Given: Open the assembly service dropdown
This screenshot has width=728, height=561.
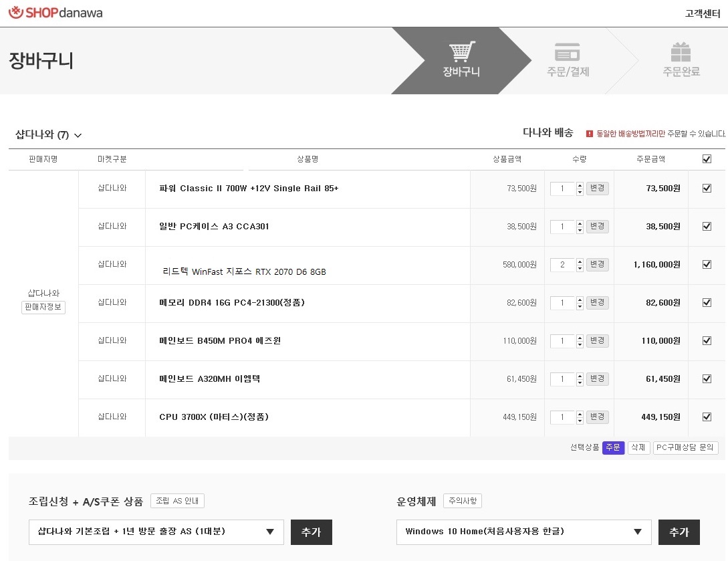Looking at the screenshot, I should point(156,532).
